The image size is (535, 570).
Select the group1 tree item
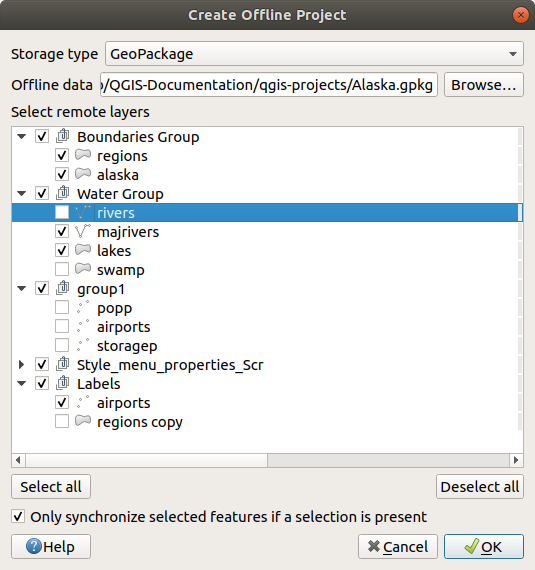(x=101, y=289)
